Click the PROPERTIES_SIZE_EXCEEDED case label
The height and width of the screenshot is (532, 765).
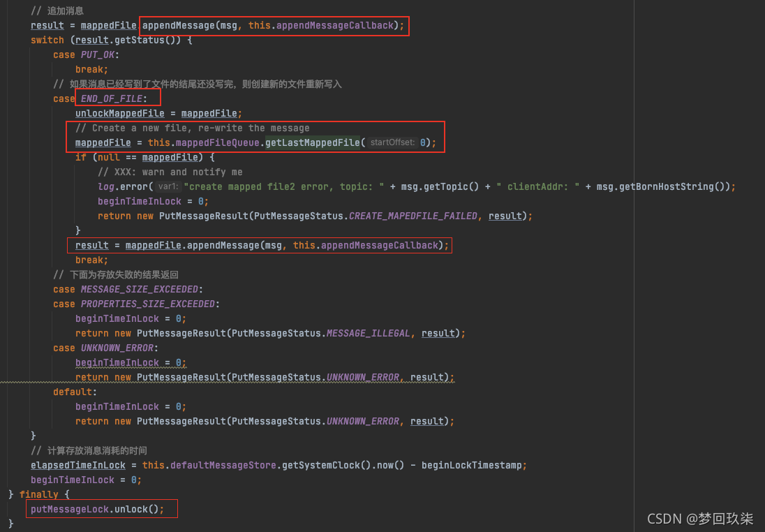pos(148,304)
